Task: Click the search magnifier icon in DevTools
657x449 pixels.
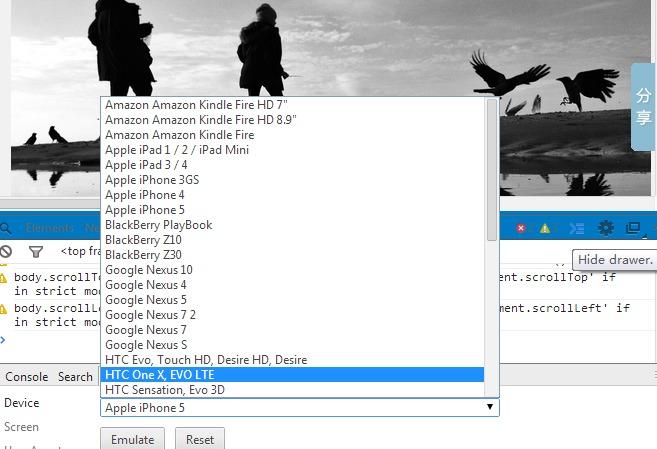Action: pos(5,228)
